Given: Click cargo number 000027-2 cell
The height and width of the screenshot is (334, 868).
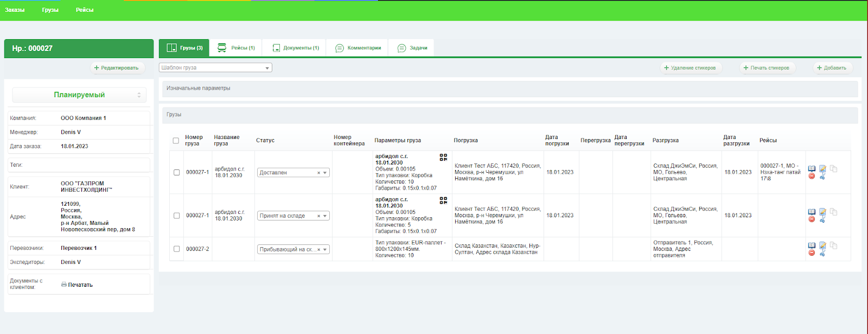Looking at the screenshot, I should [197, 249].
